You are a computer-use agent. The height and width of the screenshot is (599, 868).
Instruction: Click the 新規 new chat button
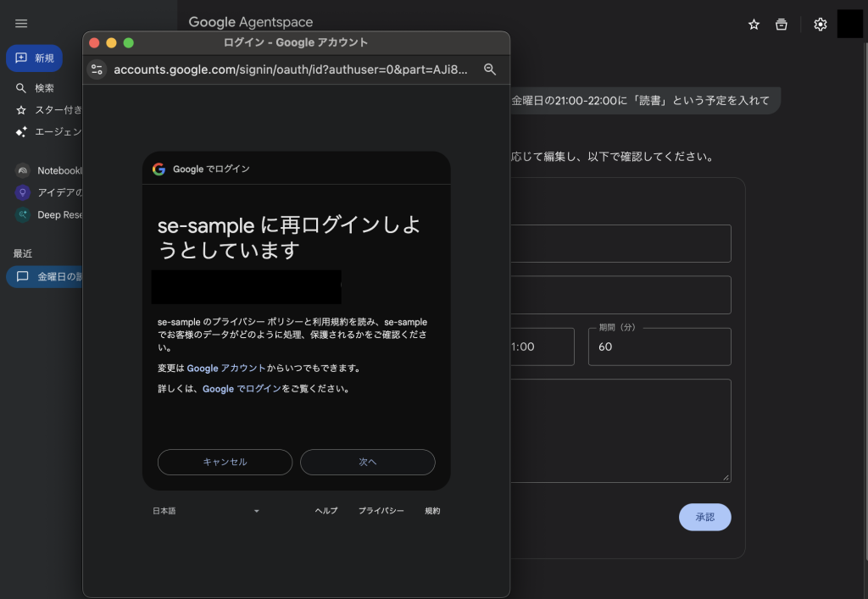(x=35, y=58)
